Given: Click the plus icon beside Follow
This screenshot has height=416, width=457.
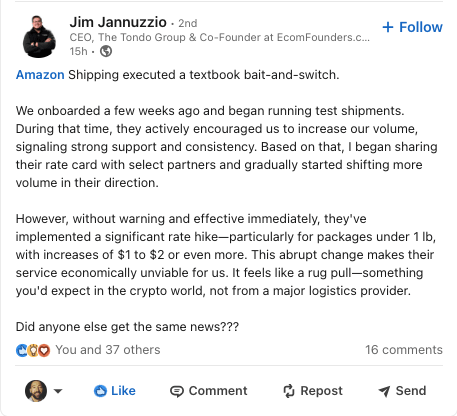Looking at the screenshot, I should click(x=388, y=27).
